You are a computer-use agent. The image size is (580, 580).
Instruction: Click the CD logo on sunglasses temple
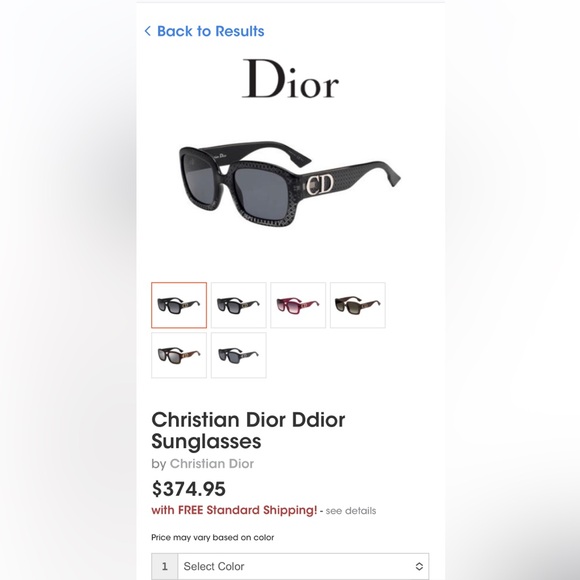(320, 184)
